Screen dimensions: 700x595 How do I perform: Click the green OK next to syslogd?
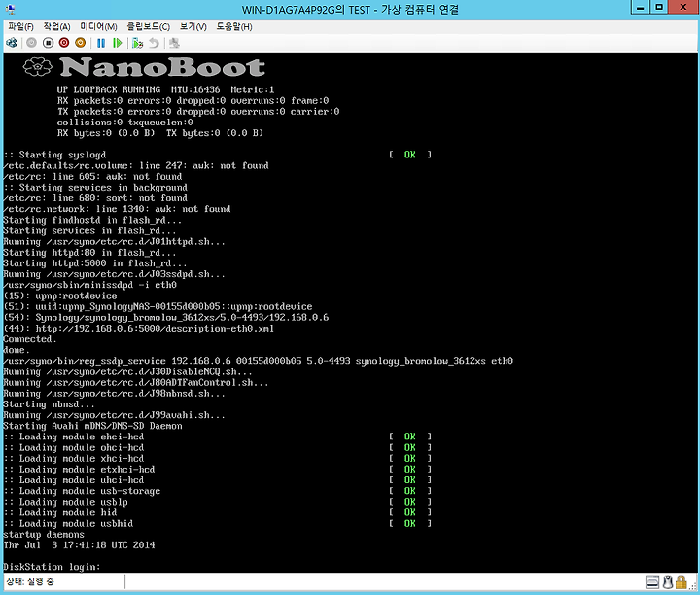[x=410, y=155]
